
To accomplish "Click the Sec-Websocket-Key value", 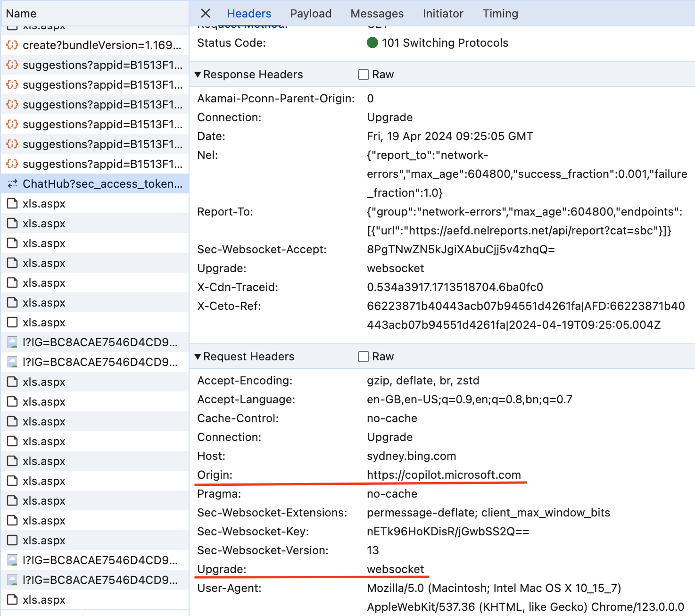I will click(448, 532).
